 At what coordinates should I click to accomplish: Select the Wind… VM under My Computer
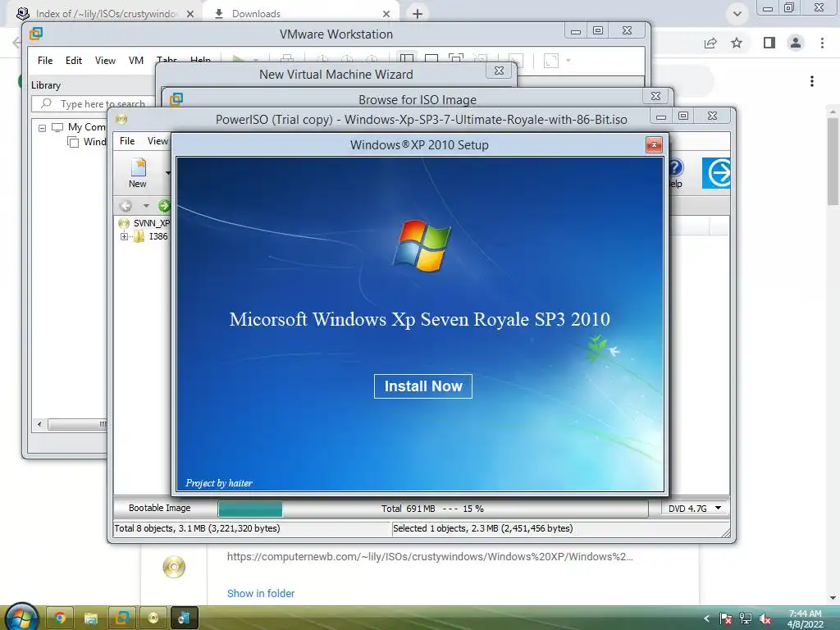pos(87,141)
